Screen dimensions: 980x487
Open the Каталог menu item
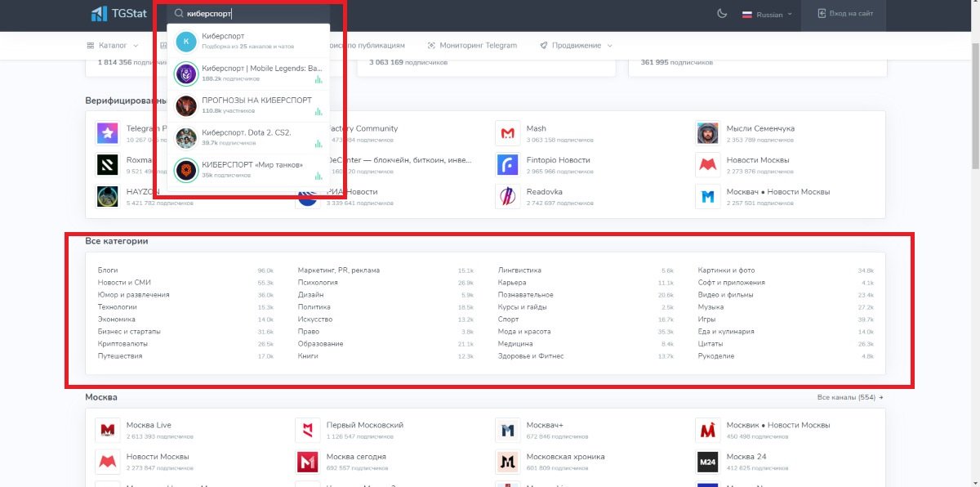113,46
